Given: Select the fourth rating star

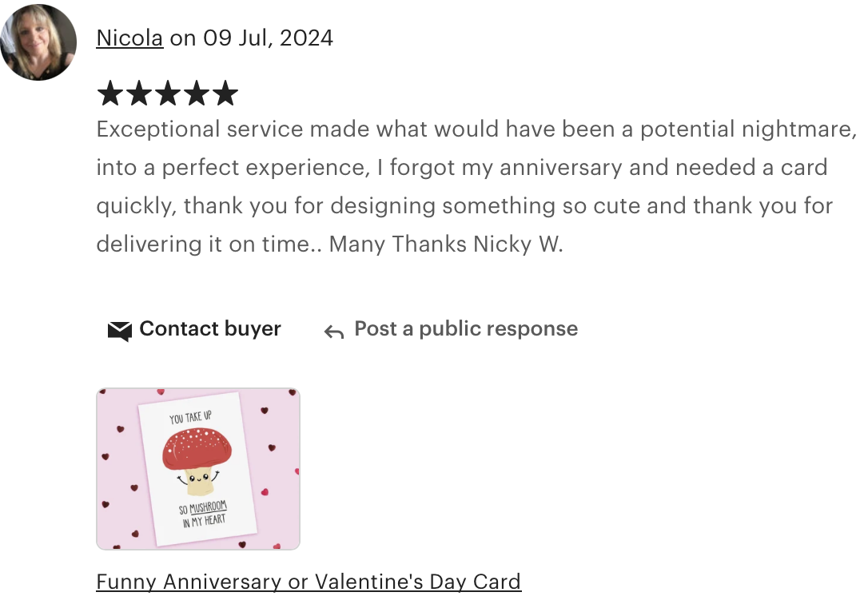Looking at the screenshot, I should click(197, 93).
